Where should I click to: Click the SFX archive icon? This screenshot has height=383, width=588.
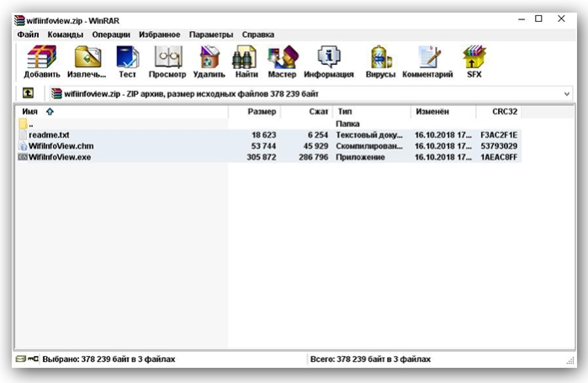[474, 57]
